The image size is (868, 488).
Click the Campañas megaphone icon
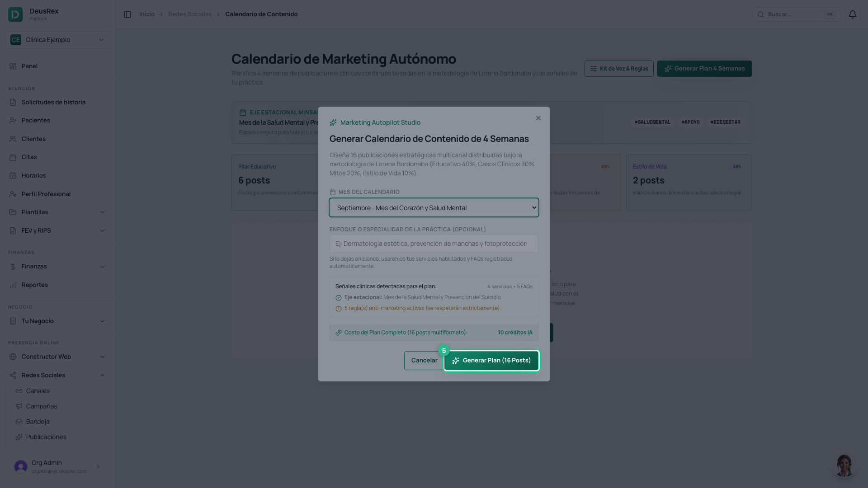[x=19, y=406]
